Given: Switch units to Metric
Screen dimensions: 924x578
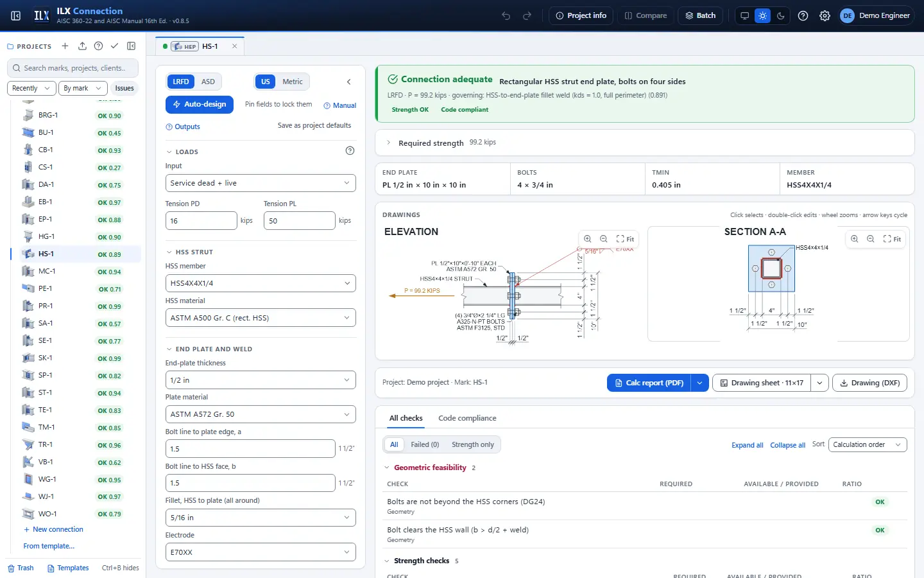Looking at the screenshot, I should (x=293, y=82).
